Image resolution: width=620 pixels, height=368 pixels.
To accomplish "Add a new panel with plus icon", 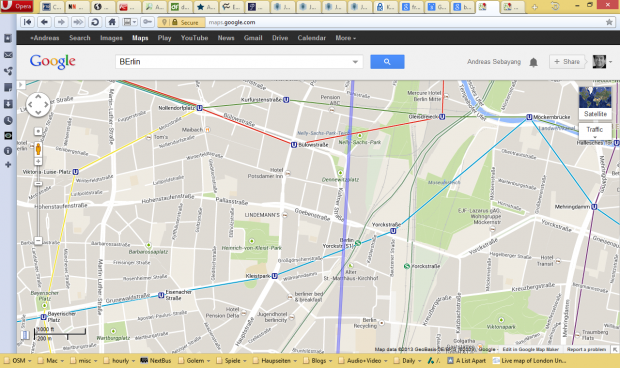I will 8,164.
